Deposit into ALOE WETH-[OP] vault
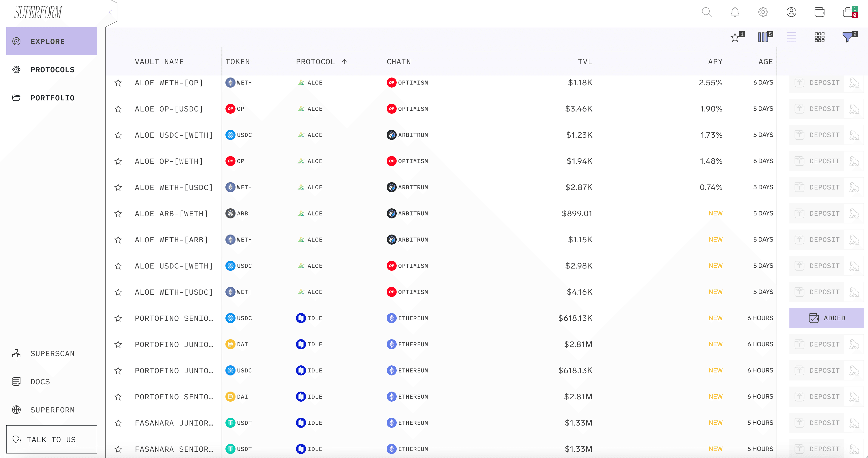The image size is (868, 458). click(817, 83)
